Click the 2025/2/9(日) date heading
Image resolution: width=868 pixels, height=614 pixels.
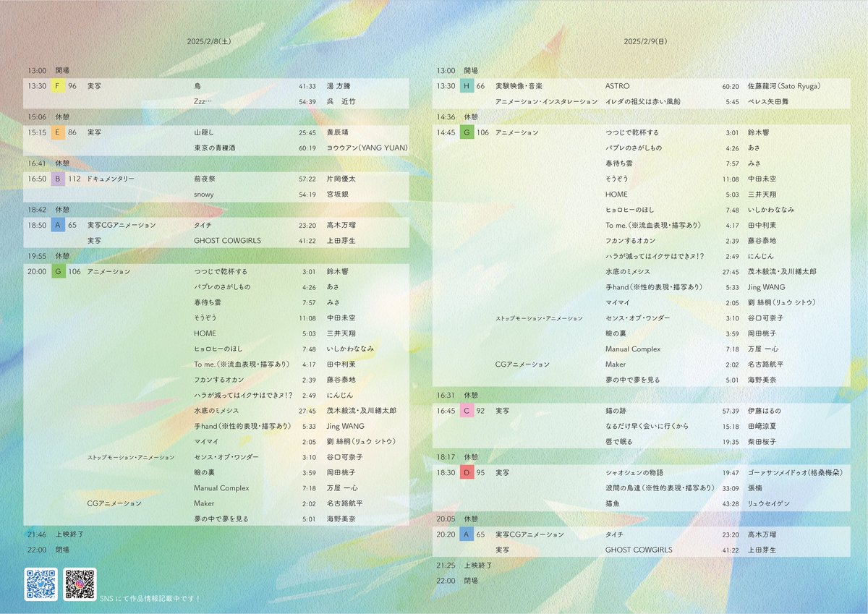tap(645, 42)
